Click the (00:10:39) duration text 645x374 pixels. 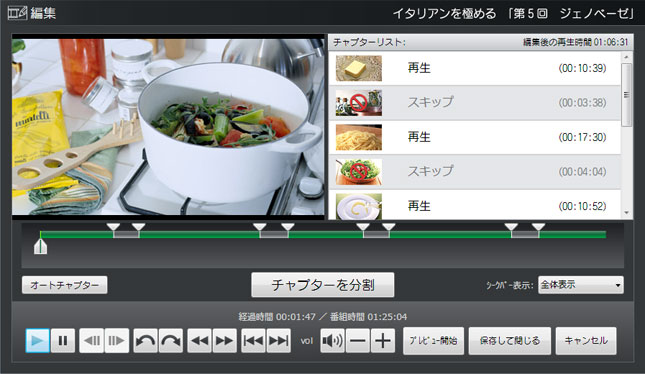click(x=582, y=68)
